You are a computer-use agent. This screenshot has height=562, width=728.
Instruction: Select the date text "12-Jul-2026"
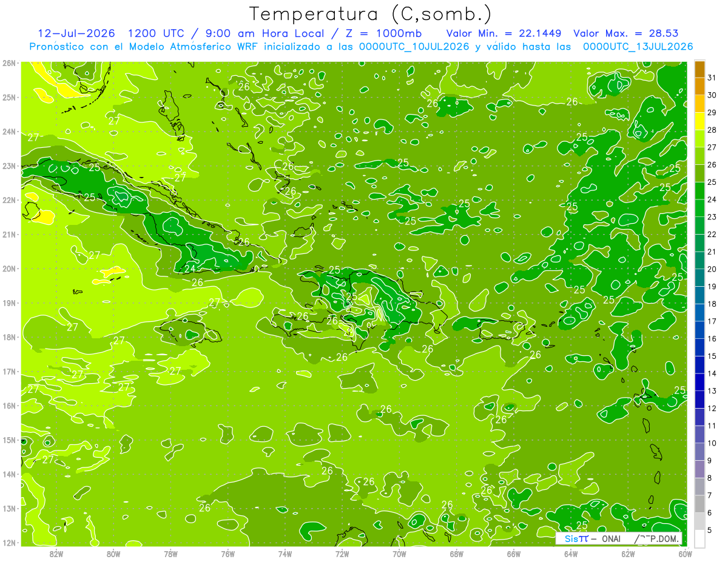click(x=76, y=33)
